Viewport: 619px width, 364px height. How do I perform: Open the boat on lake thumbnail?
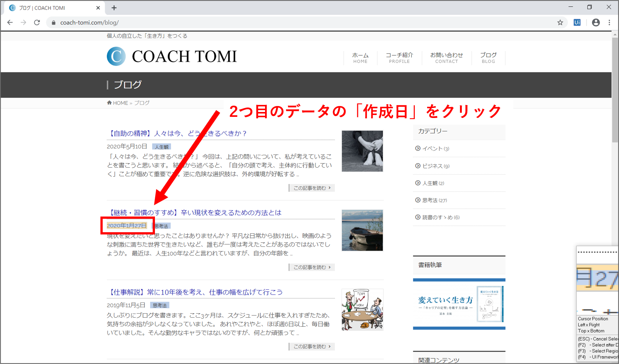pos(362,230)
